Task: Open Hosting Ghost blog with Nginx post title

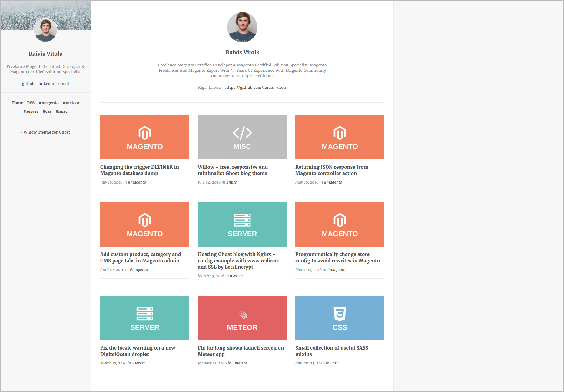Action: (x=238, y=261)
